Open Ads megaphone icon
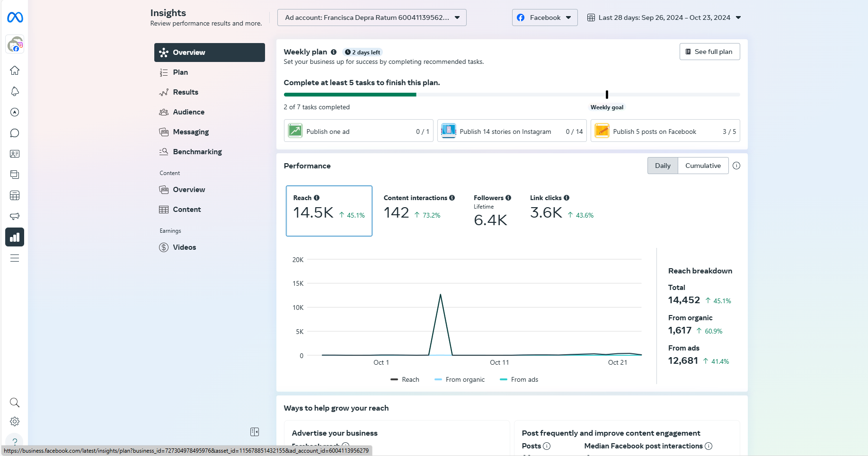Screen dimensions: 868x456 coord(15,216)
